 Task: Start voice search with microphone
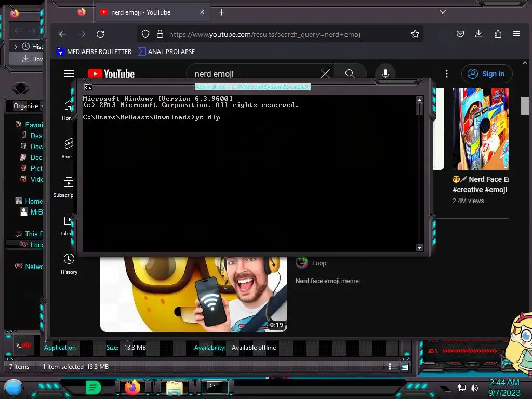coord(385,74)
